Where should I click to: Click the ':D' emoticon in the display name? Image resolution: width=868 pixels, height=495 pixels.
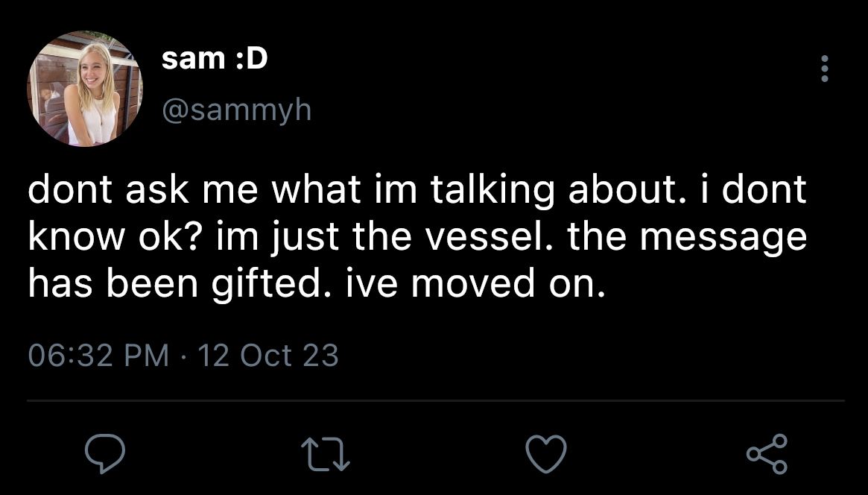[252, 58]
